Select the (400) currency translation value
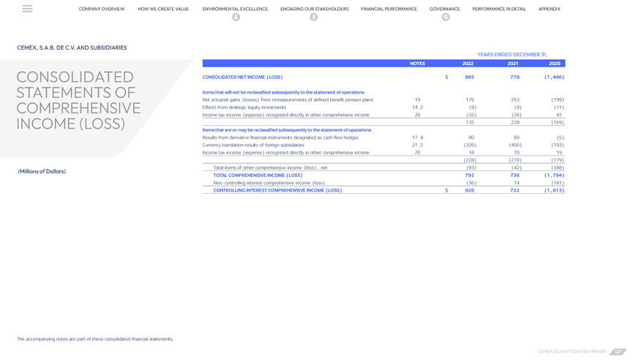The width and height of the screenshot is (644, 362). [x=515, y=145]
